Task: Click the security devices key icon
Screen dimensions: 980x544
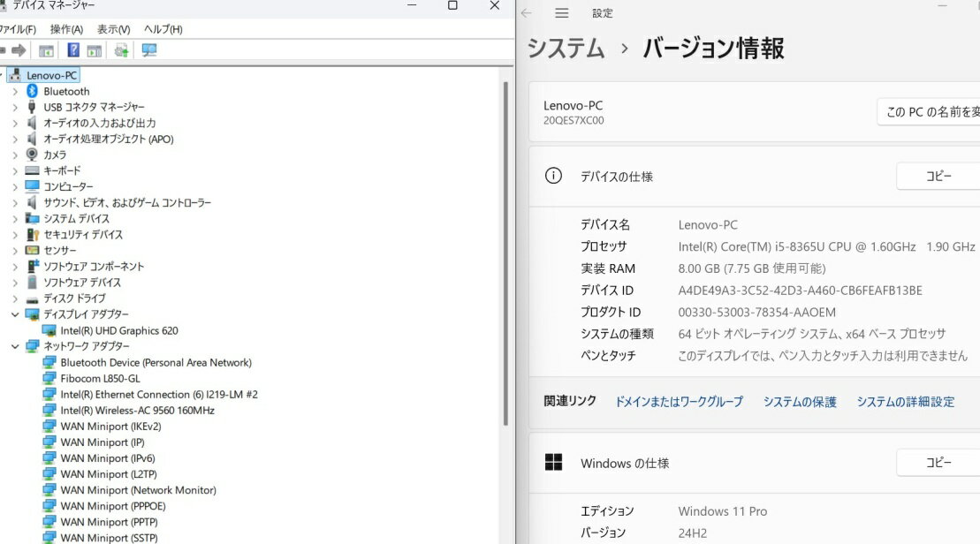Action: tap(33, 234)
